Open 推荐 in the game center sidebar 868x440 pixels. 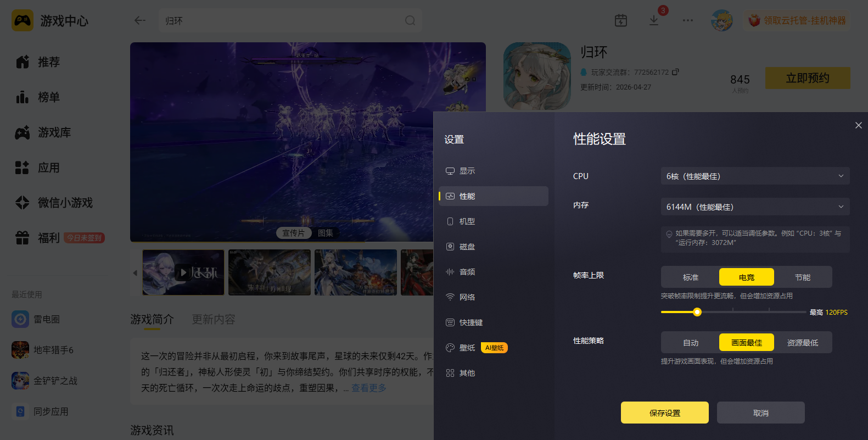click(x=37, y=62)
